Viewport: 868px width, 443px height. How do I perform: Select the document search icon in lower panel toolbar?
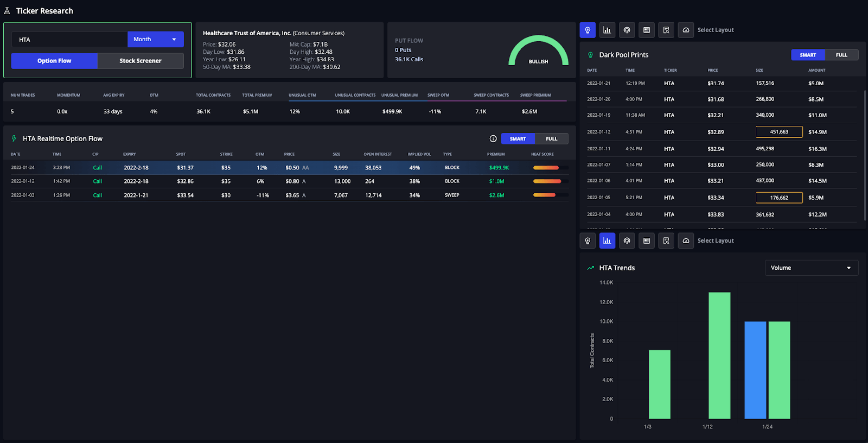click(x=666, y=241)
